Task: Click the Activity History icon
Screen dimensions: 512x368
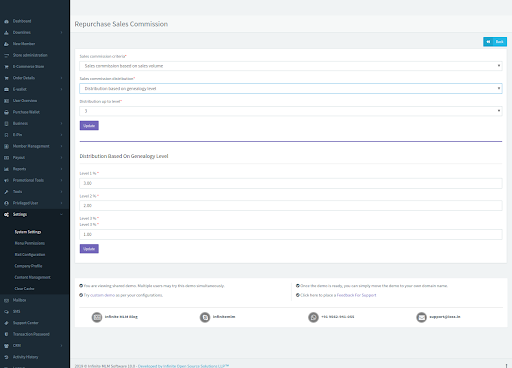Action: point(6,357)
